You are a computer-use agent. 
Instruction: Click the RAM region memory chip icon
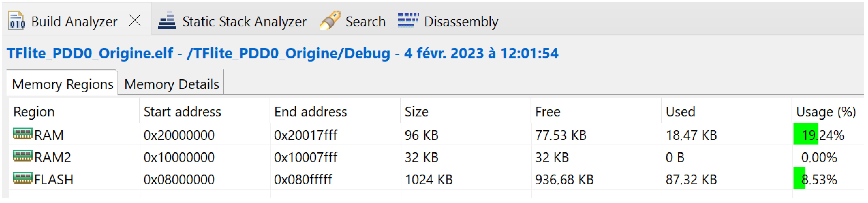[x=23, y=134]
